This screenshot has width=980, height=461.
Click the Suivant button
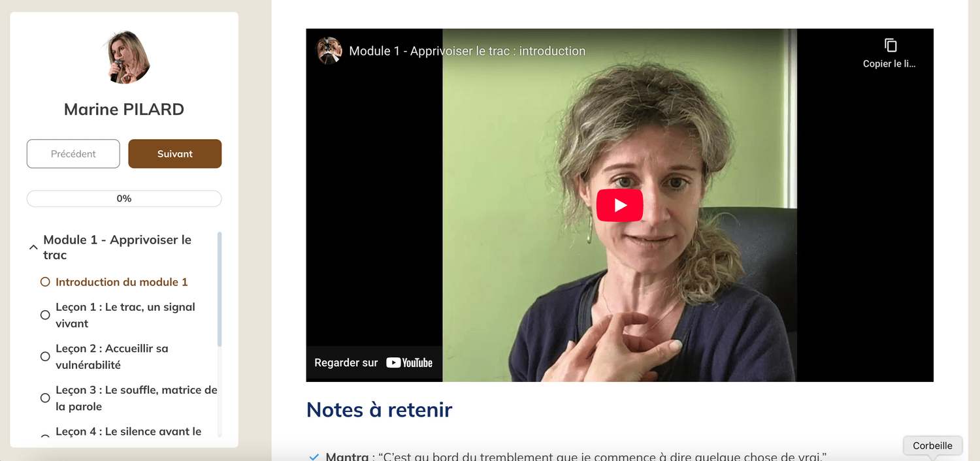click(x=175, y=153)
